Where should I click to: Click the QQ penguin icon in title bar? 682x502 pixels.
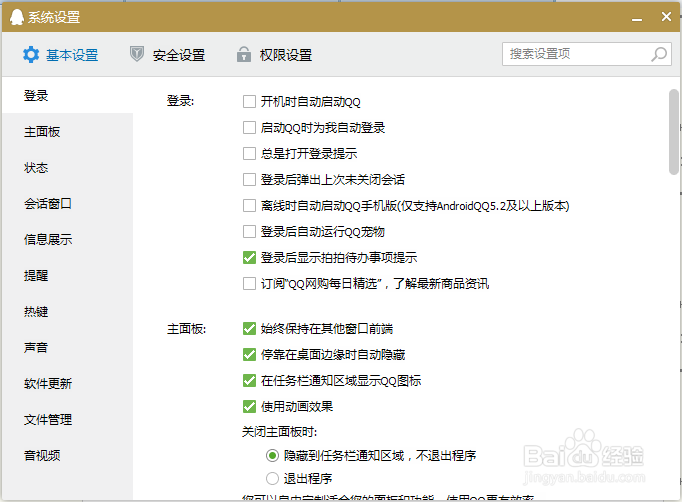pyautogui.click(x=17, y=17)
